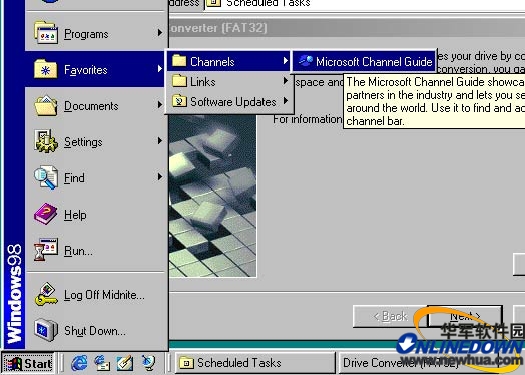Click the Drive Converter wizard picture
The width and height of the screenshot is (525, 375).
[x=213, y=196]
